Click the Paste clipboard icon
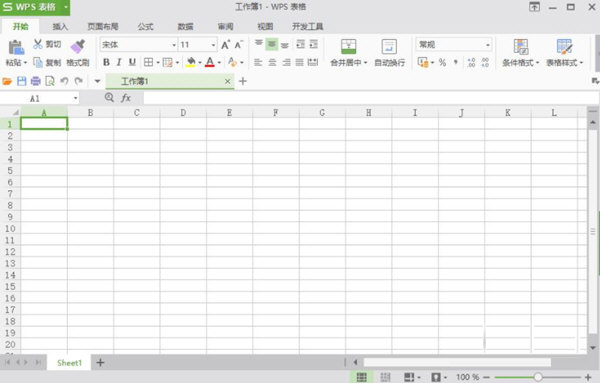This screenshot has height=383, width=600. coord(16,47)
